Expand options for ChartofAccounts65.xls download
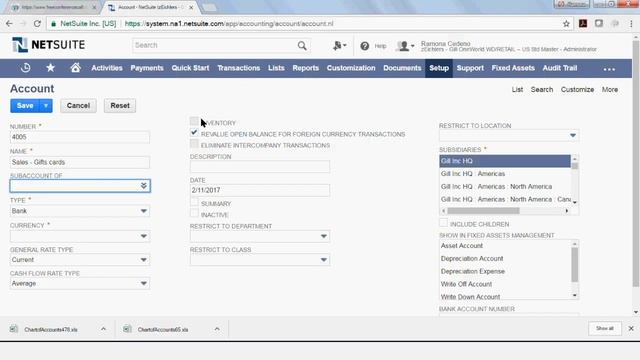 tap(217, 329)
